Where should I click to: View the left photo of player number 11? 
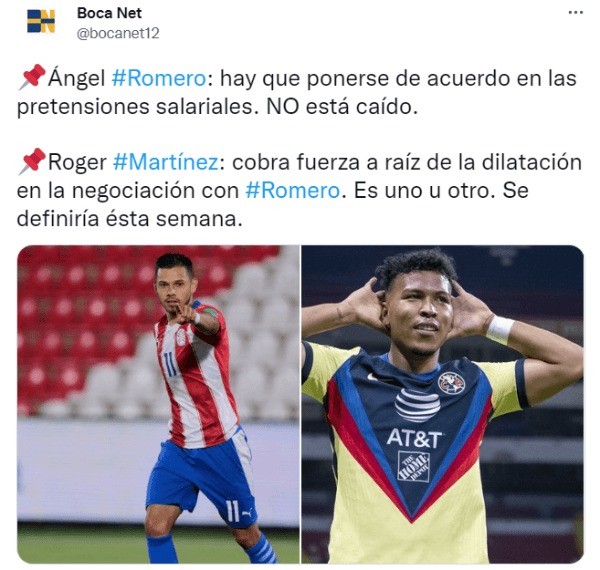[x=158, y=404]
